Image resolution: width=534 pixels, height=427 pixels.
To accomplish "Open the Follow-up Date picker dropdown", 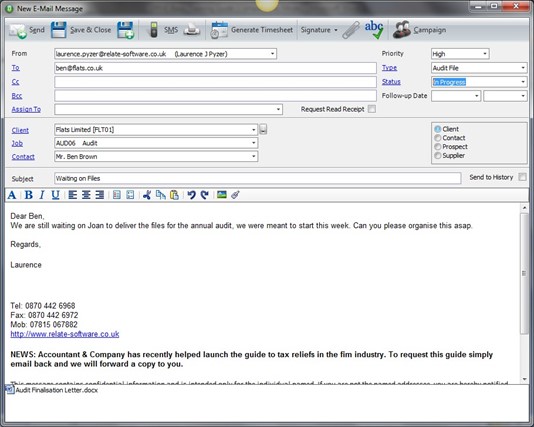I will coord(476,96).
